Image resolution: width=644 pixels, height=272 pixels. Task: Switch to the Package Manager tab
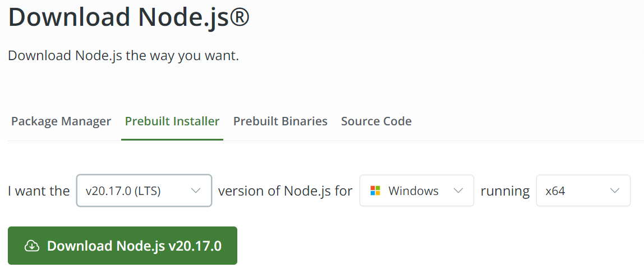pyautogui.click(x=61, y=121)
